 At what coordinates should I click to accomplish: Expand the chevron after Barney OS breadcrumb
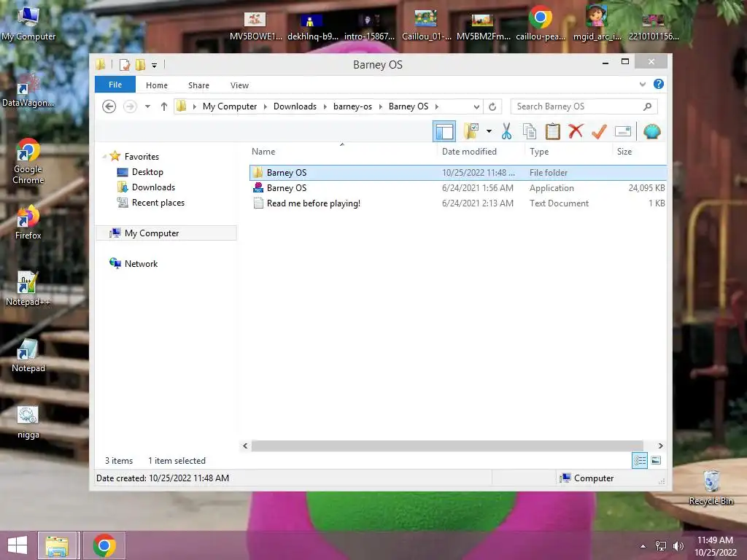436,106
